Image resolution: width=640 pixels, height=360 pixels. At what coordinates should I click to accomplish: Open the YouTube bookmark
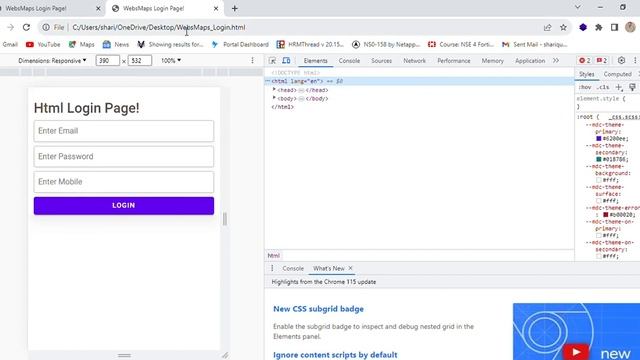click(43, 44)
